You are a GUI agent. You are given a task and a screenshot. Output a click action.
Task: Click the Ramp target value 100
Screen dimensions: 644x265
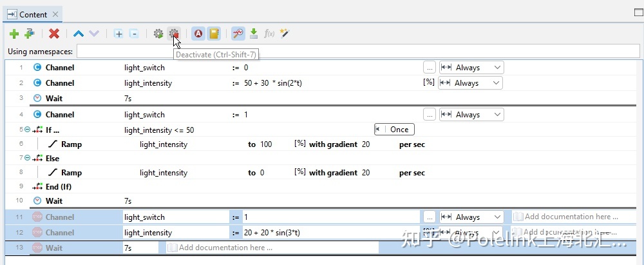266,144
